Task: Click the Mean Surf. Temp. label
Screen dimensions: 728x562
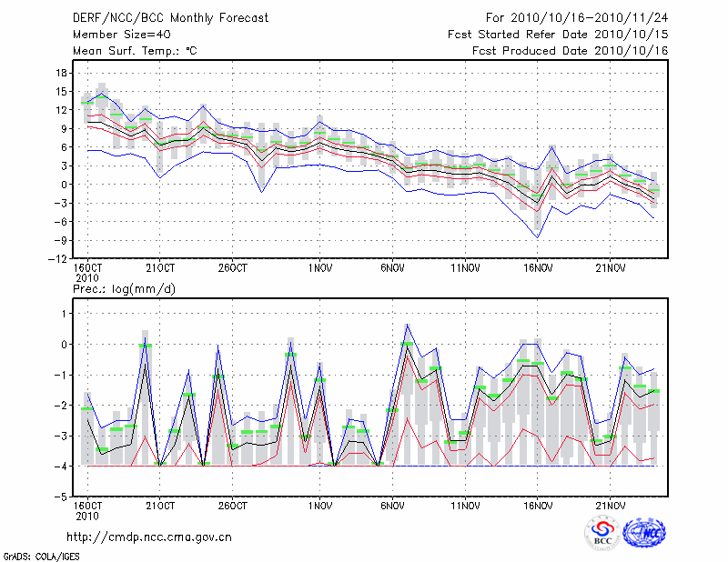Action: pos(135,50)
